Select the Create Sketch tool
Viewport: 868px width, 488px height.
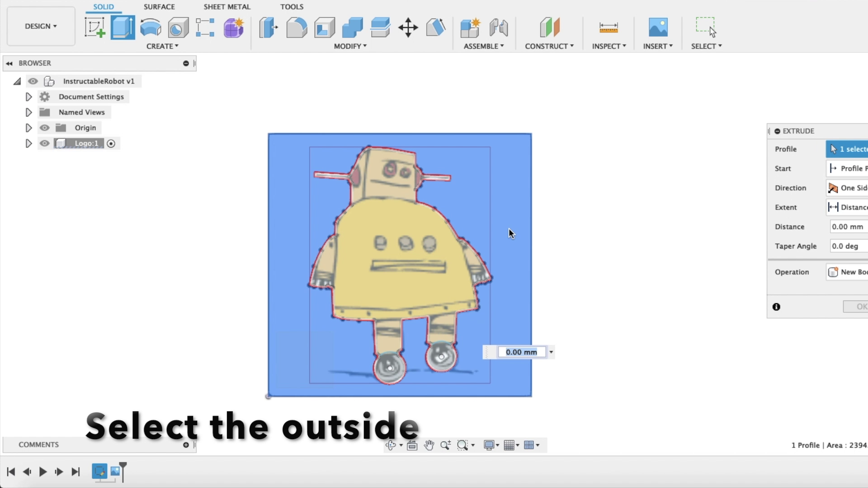point(94,28)
